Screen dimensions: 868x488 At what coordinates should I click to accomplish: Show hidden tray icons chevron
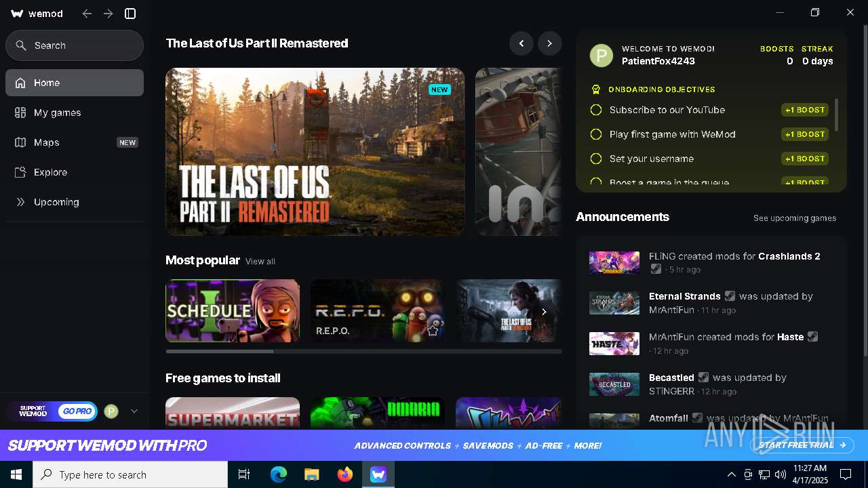point(731,474)
